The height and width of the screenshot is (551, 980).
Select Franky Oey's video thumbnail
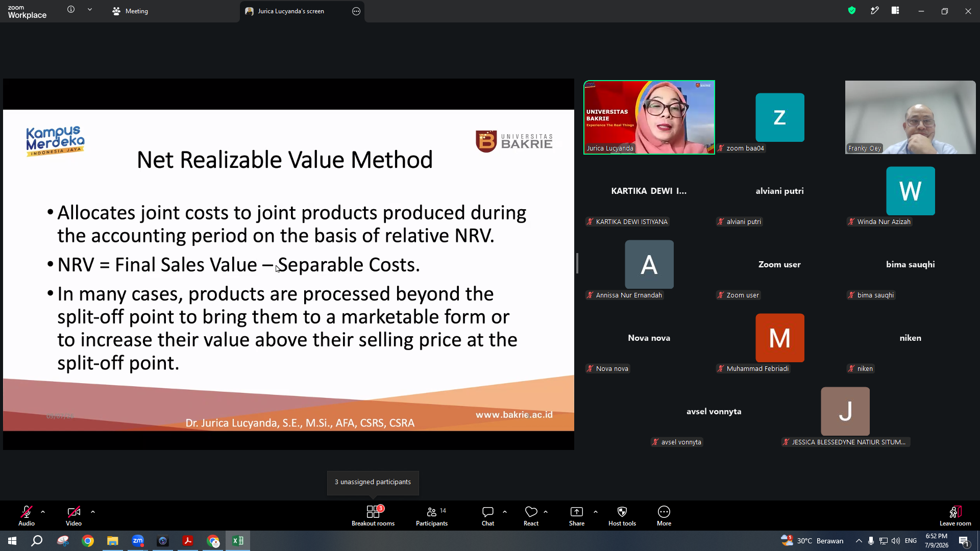pyautogui.click(x=910, y=117)
